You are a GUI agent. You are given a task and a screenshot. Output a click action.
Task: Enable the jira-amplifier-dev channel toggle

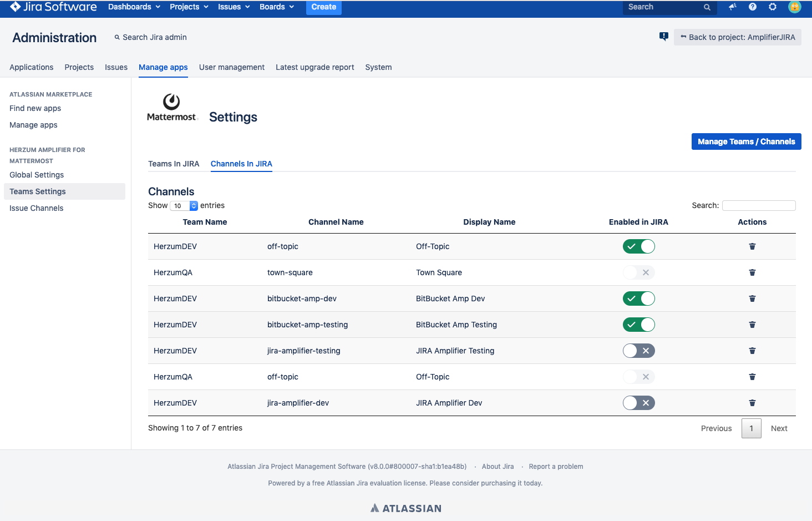coord(638,403)
